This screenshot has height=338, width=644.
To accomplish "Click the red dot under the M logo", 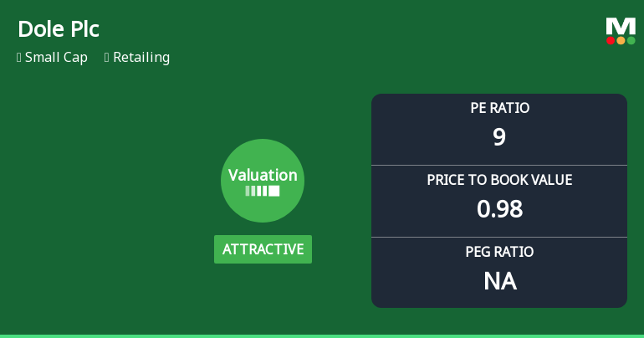I will coord(611,40).
